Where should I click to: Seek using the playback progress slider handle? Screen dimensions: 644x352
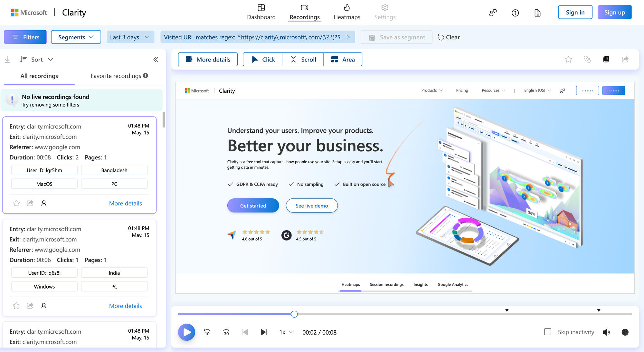pos(294,314)
